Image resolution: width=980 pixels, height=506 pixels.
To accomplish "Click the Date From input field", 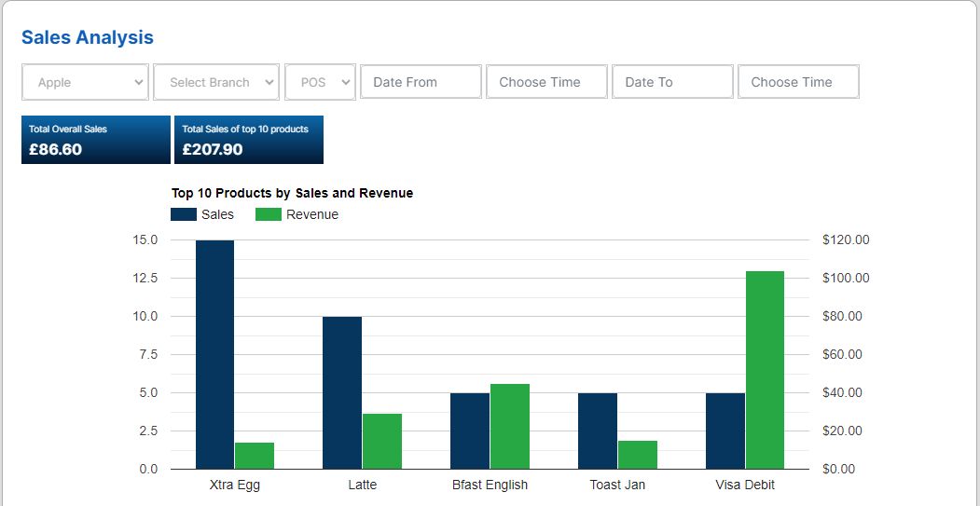I will point(421,82).
